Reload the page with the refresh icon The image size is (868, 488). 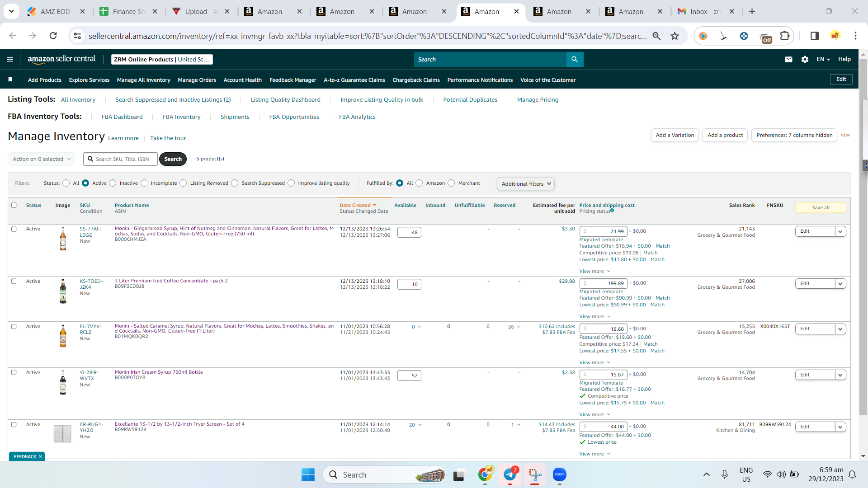(x=53, y=36)
